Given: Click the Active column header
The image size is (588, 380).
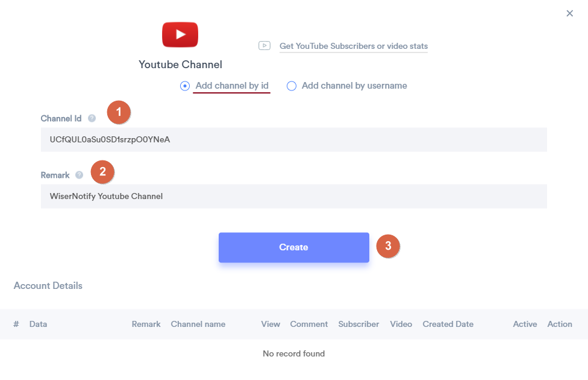Looking at the screenshot, I should 525,324.
